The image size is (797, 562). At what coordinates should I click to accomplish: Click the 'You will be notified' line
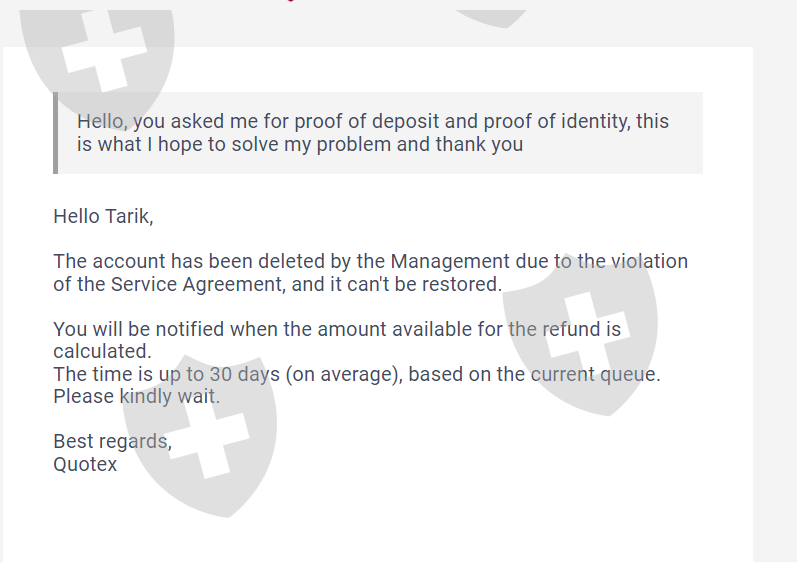[x=337, y=329]
